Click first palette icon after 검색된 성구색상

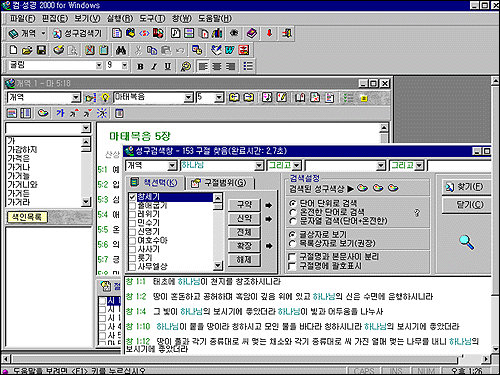tap(362, 188)
